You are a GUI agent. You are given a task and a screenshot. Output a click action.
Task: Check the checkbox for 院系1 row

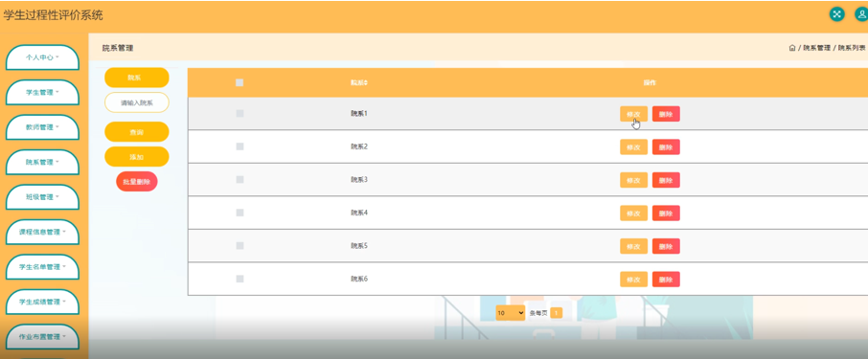(x=240, y=113)
